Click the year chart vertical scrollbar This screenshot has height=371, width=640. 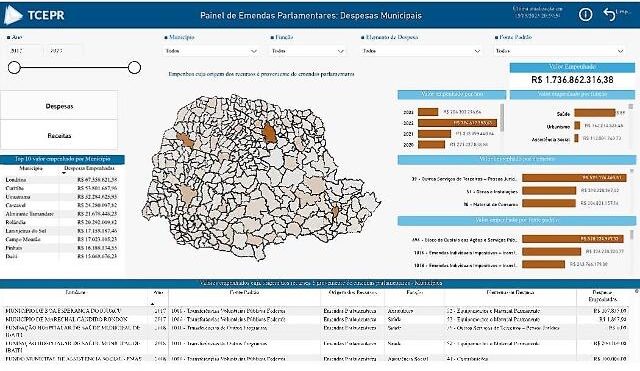point(502,118)
